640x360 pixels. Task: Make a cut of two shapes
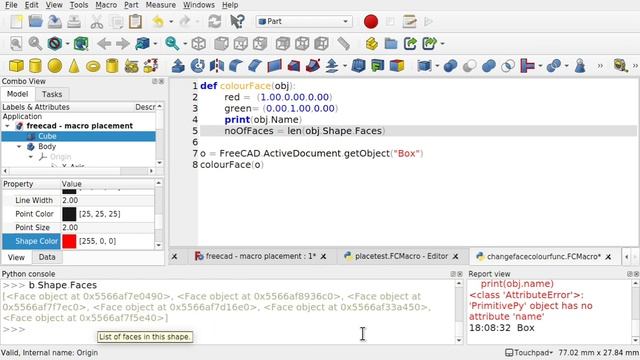pyautogui.click(x=469, y=66)
